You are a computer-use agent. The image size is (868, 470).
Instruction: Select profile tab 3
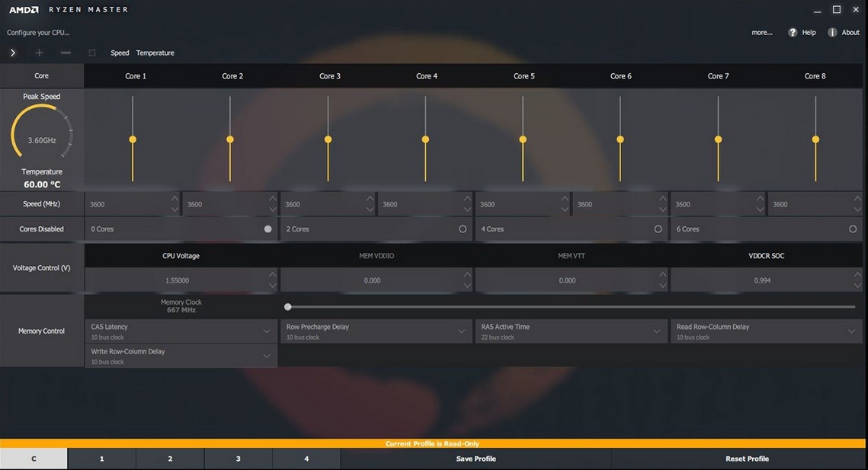[x=238, y=459]
